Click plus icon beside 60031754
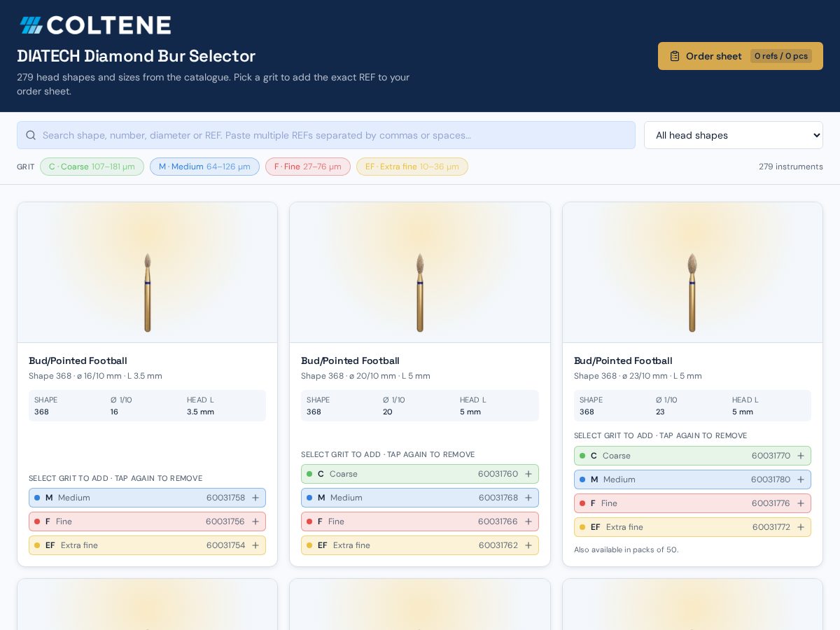 pyautogui.click(x=255, y=545)
